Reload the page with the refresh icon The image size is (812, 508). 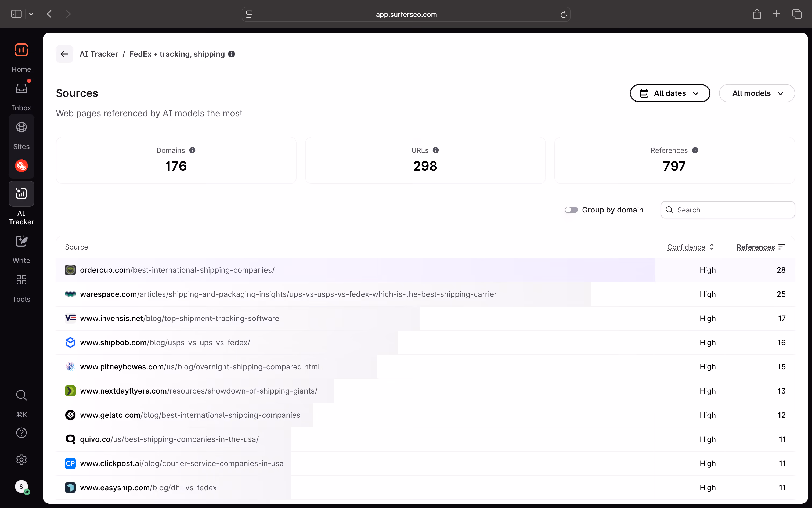coord(563,15)
